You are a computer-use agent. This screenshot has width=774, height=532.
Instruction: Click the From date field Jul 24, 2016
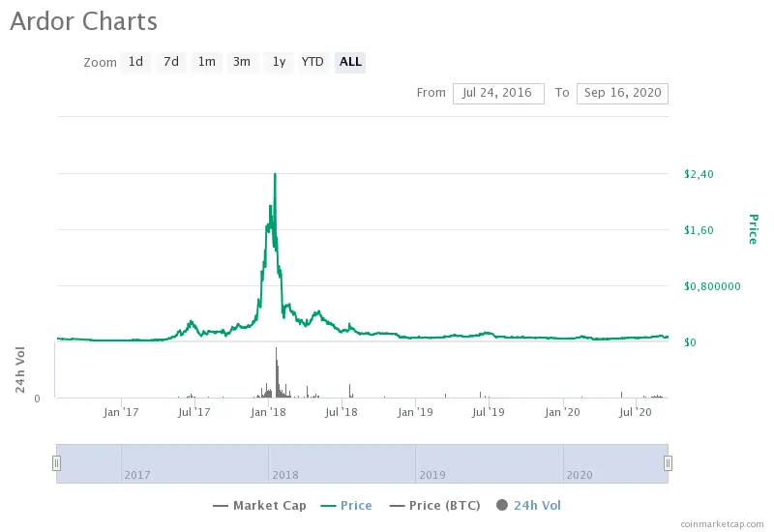click(498, 93)
